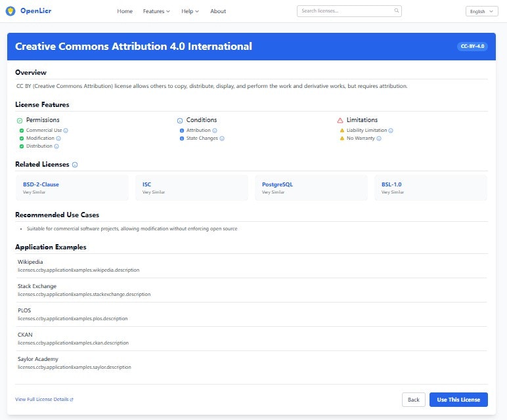Viewport: 507px width, 420px height.
Task: Click green check next to Distribution
Action: click(x=22, y=146)
